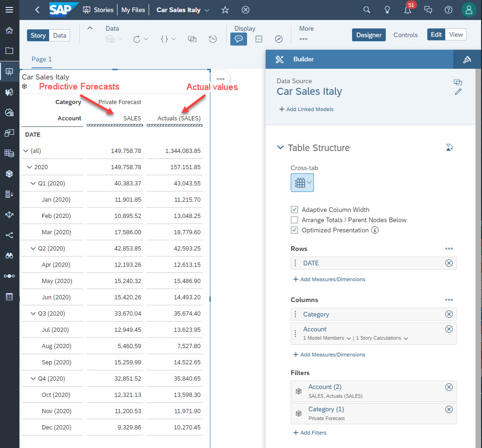The height and width of the screenshot is (448, 482).
Task: Switch to View mode
Action: pyautogui.click(x=456, y=34)
